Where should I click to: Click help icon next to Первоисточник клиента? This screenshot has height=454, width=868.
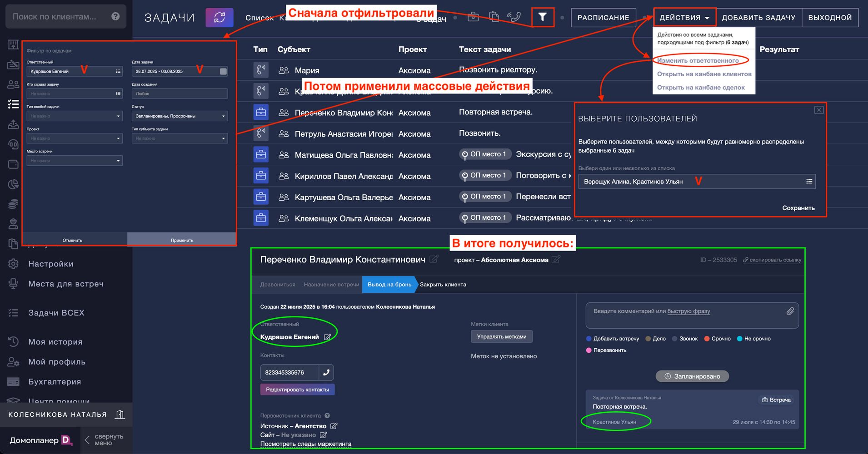(327, 415)
